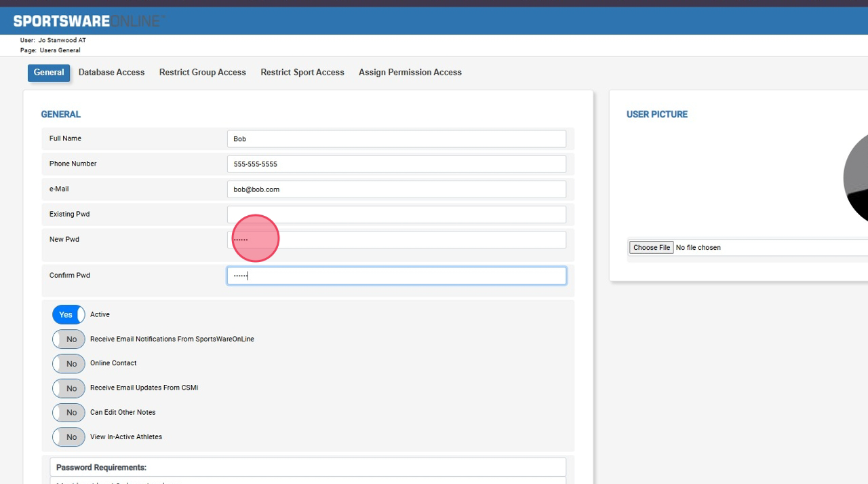868x484 pixels.
Task: Open the Assign Permission Access tab
Action: click(x=410, y=73)
